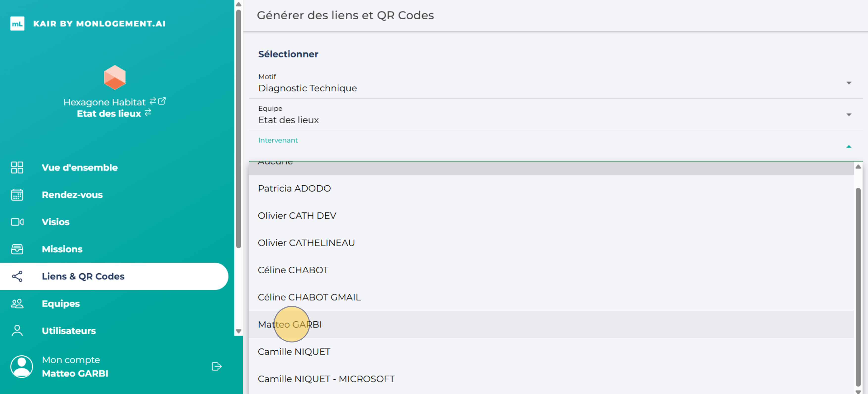The image size is (868, 394).
Task: Select Liens & QR Codes menu entry
Action: (83, 276)
